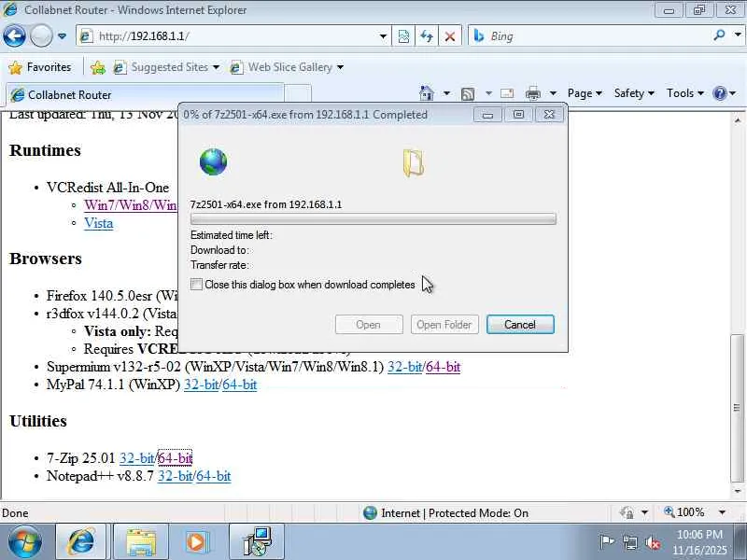Open Windows Explorer from taskbar
Viewport: 747px width, 560px height.
(x=141, y=542)
